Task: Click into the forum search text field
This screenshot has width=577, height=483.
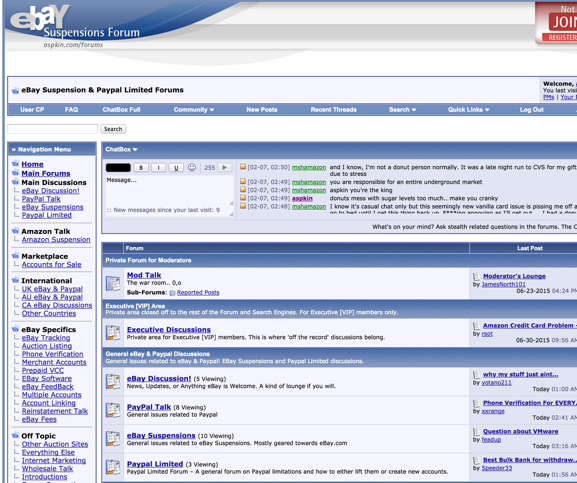Action: [53, 129]
